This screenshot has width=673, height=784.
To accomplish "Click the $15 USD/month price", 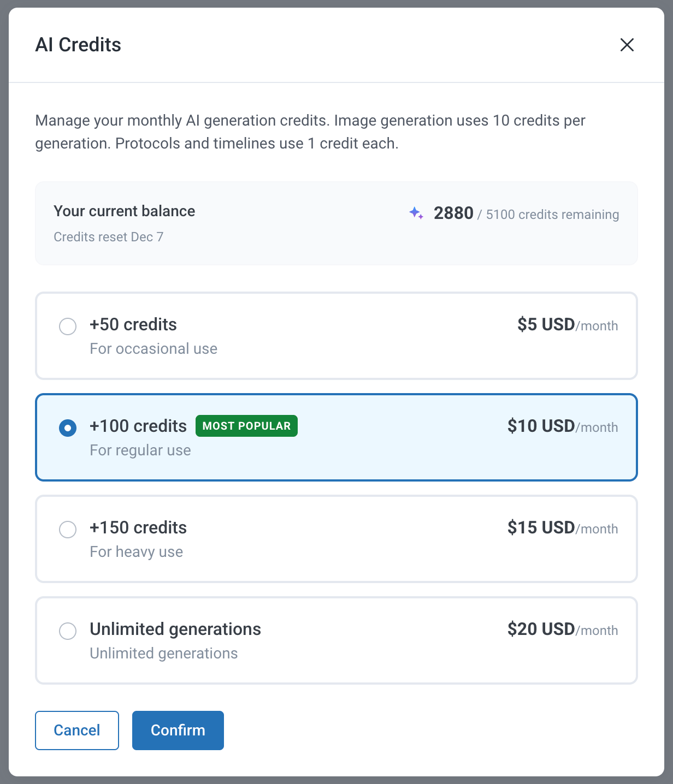I will click(x=562, y=528).
